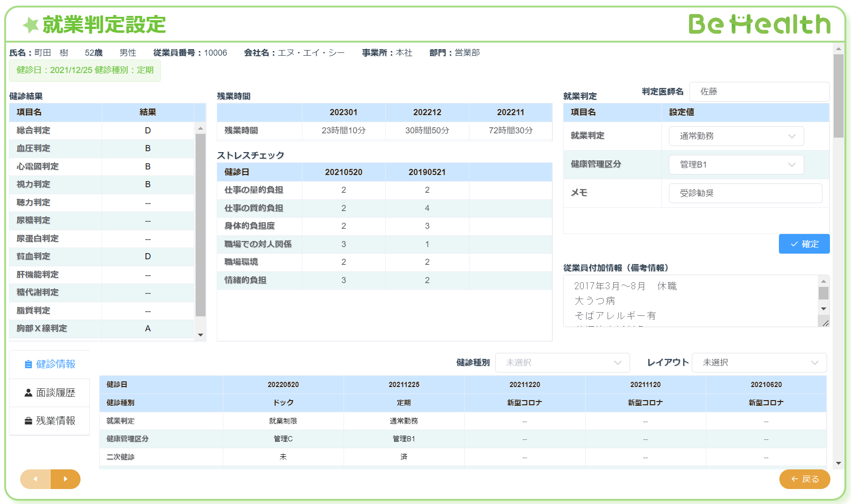Click the 健診日 2021/12/25 定期 badge
The height and width of the screenshot is (504, 851).
[85, 70]
